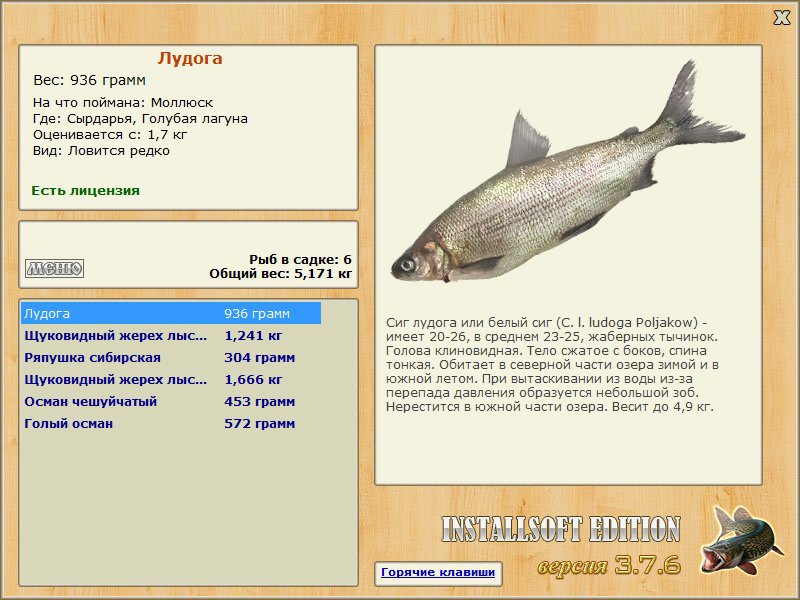
Task: Click the Где: Сырдарья, Голубая лагуна line
Action: (x=140, y=119)
